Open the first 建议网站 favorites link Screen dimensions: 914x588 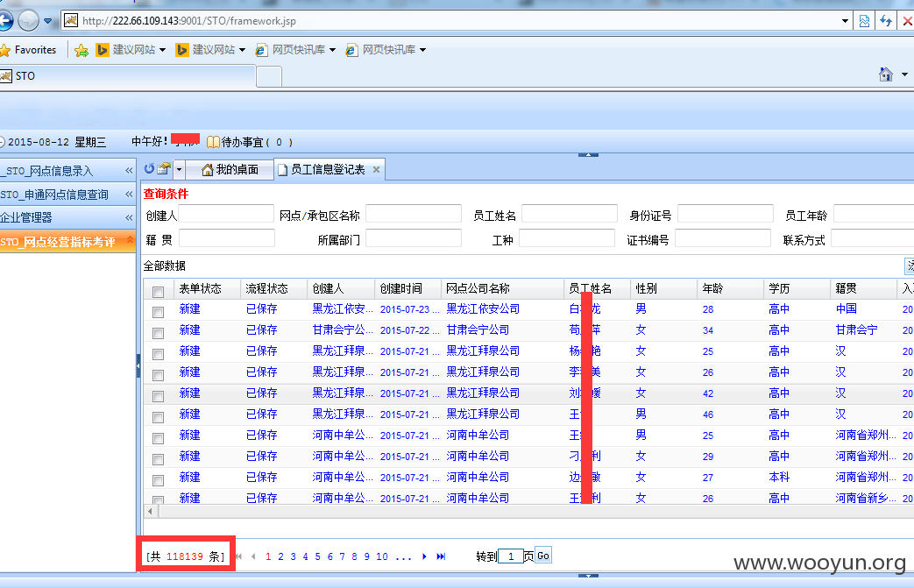[131, 50]
